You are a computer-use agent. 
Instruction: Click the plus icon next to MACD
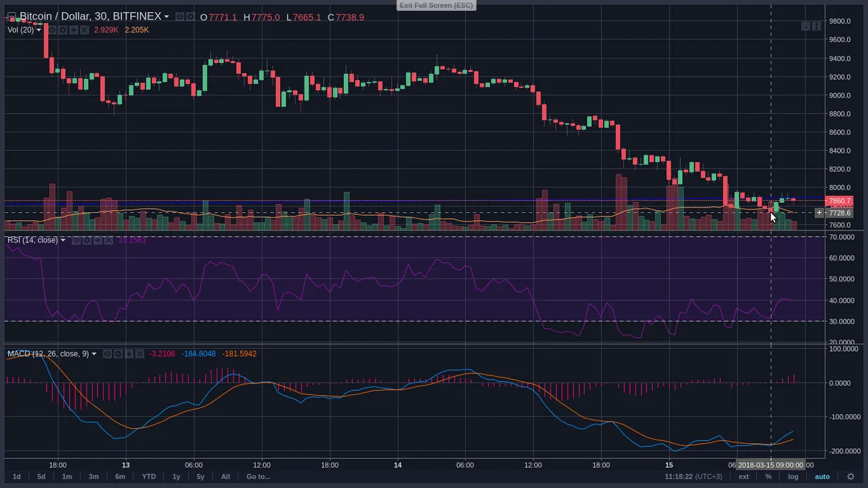(x=129, y=354)
